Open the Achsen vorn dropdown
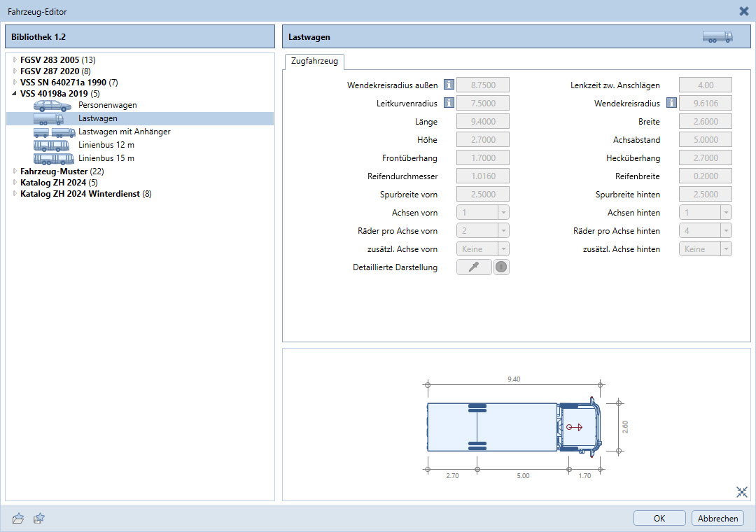This screenshot has width=756, height=532. (502, 213)
